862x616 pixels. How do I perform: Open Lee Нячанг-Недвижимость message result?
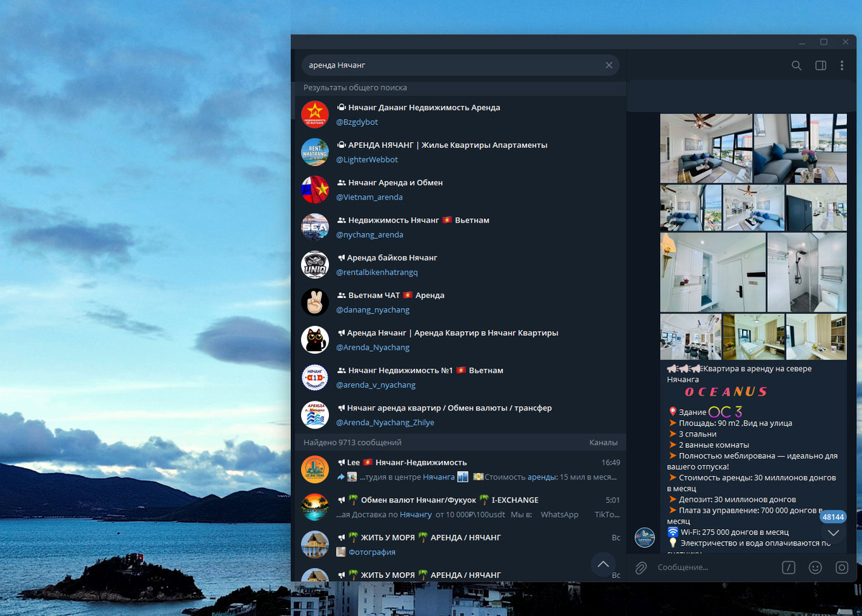point(460,470)
